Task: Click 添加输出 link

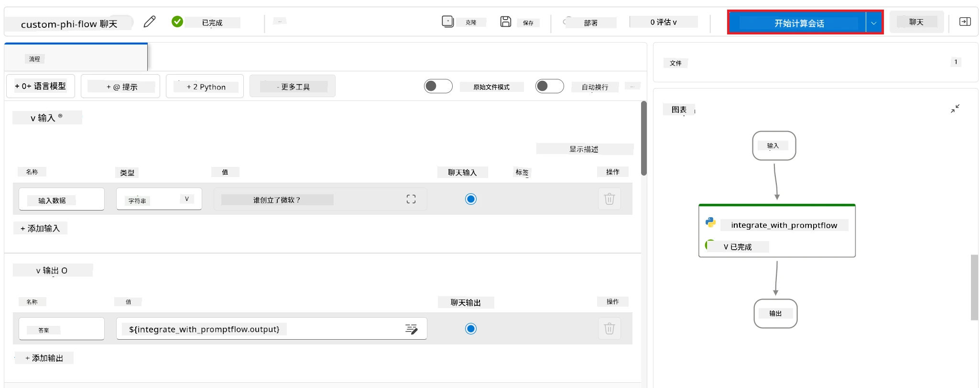Action: pos(44,358)
